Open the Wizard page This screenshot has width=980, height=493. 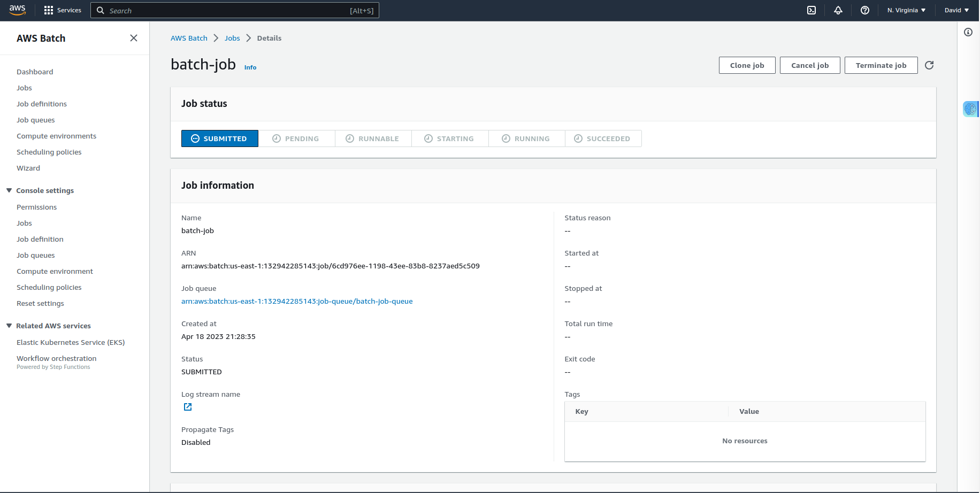[x=28, y=168]
